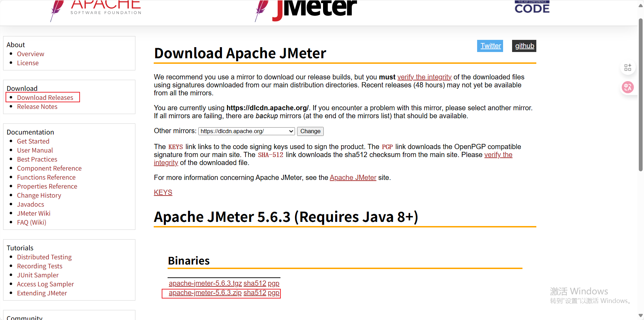Viewport: 644px width, 320px height.
Task: Click 'Apache JMeter 5.6.3' heading
Action: coord(286,217)
